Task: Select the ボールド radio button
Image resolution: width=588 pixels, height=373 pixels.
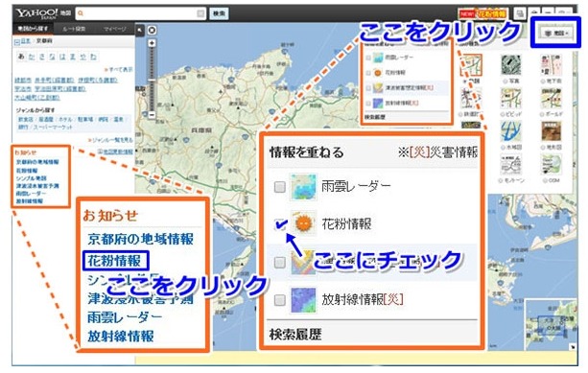Action: click(x=543, y=114)
